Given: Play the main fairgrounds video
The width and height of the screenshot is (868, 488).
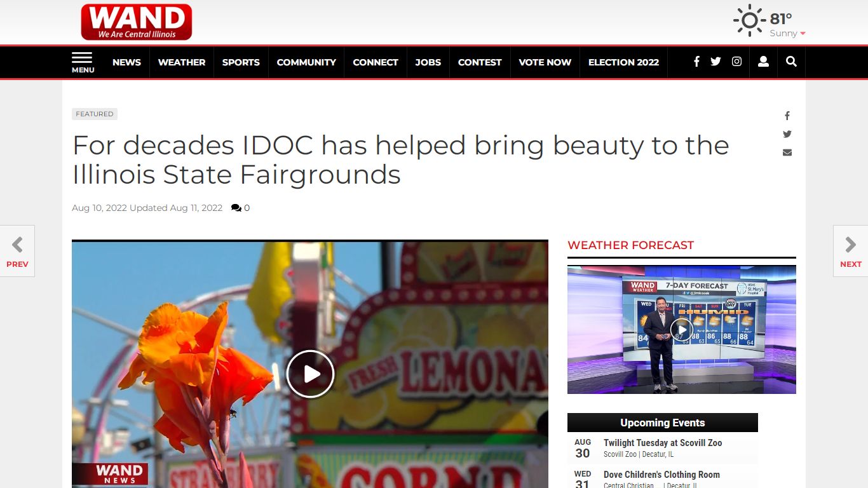Looking at the screenshot, I should pos(310,374).
